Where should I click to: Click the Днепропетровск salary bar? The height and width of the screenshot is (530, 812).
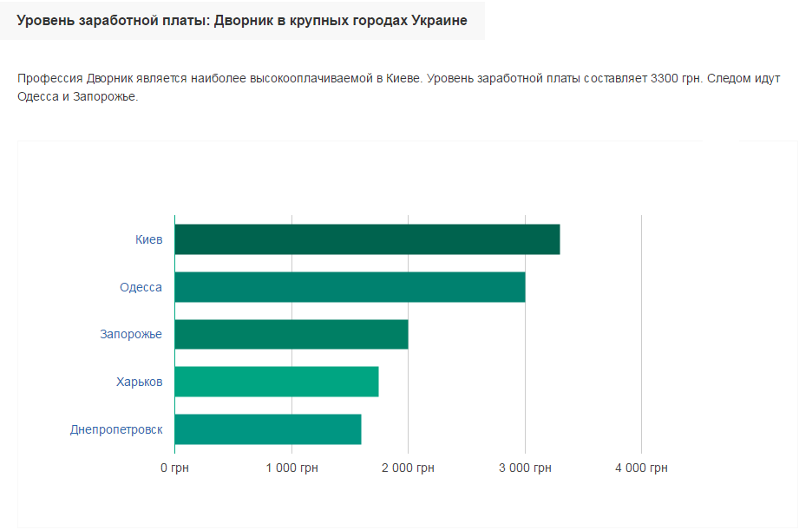pyautogui.click(x=267, y=429)
